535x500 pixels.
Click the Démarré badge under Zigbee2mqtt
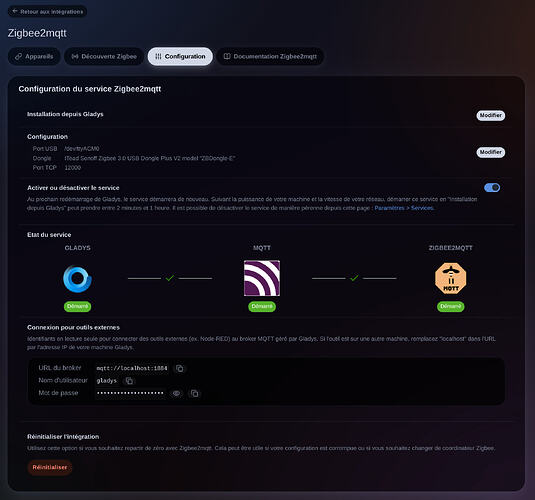coord(450,306)
